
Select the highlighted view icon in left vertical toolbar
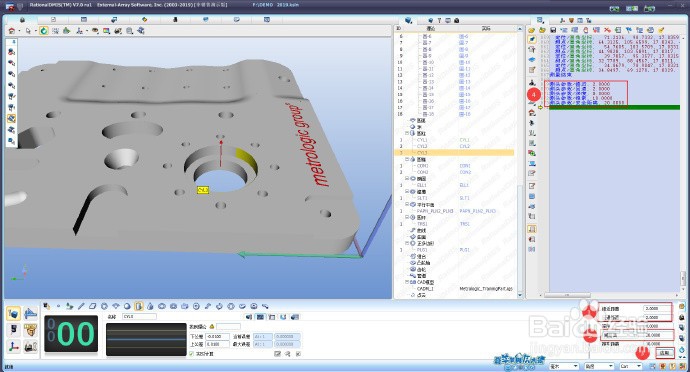click(12, 118)
